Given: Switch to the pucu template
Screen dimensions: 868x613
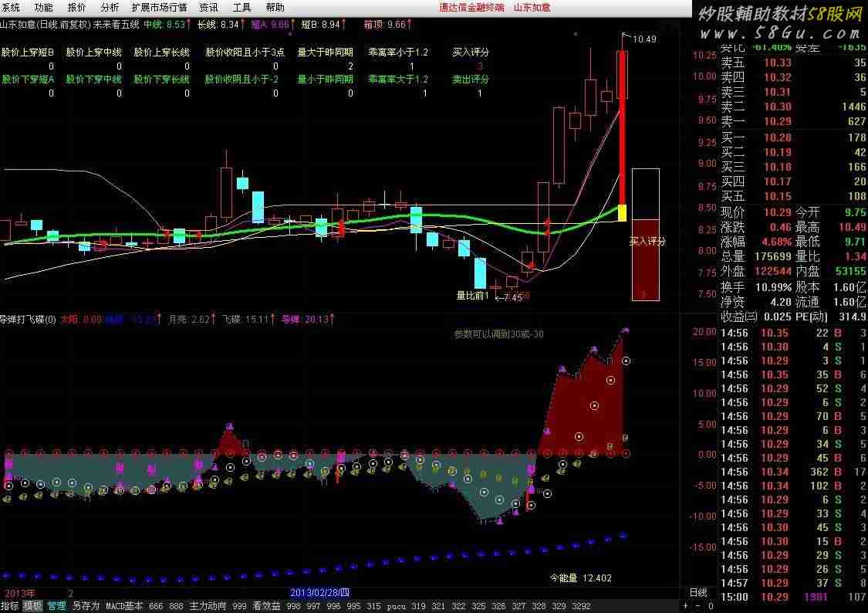Looking at the screenshot, I should tap(397, 606).
